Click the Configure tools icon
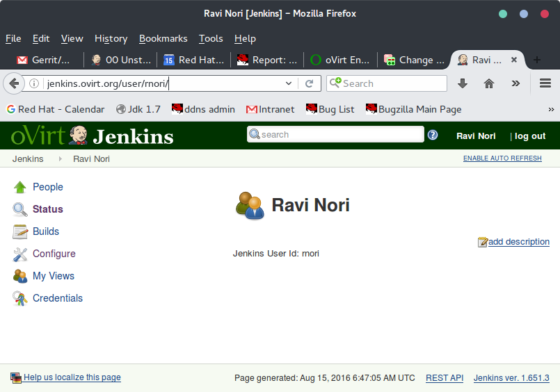Screen dimensions: 560x392 click(20, 254)
